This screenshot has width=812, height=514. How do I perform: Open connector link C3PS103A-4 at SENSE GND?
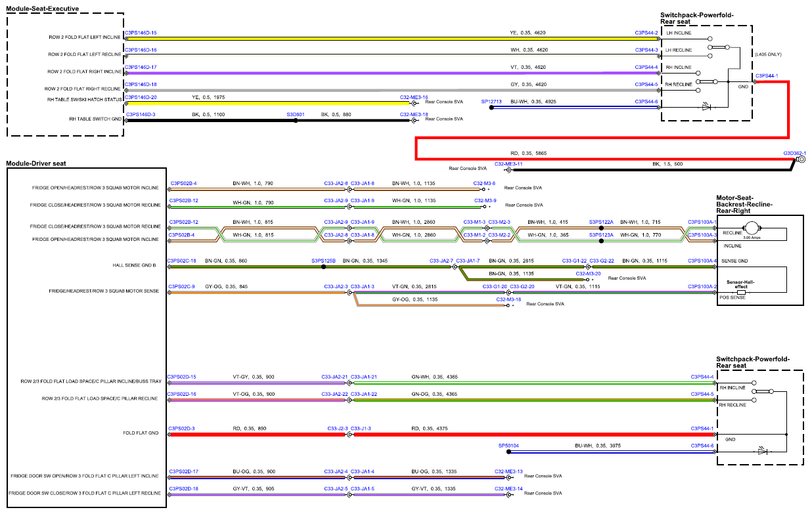(702, 261)
